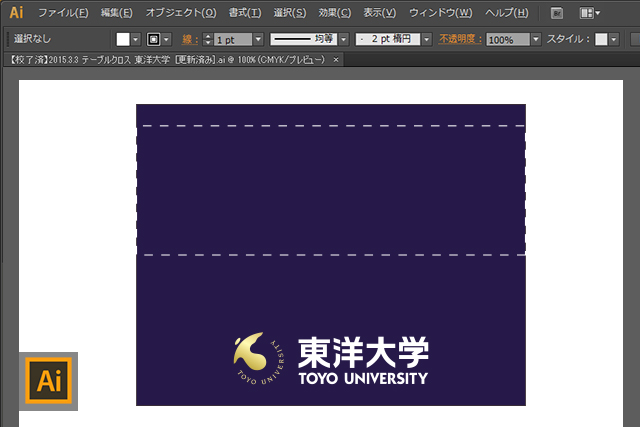The image size is (640, 427).
Task: Click the white fill color swatch
Action: [123, 39]
